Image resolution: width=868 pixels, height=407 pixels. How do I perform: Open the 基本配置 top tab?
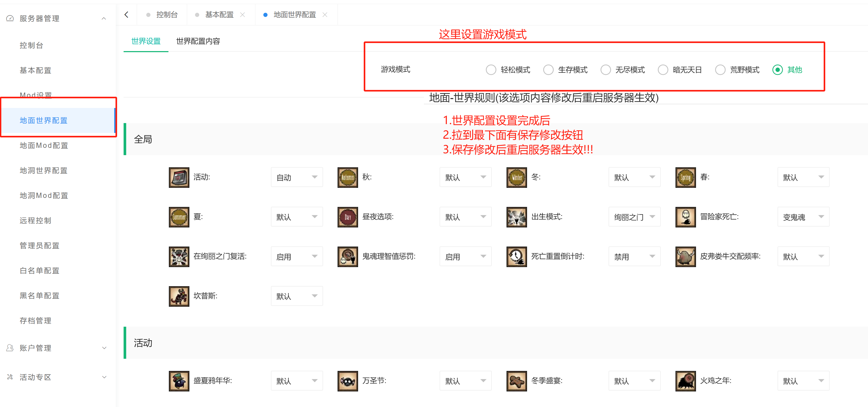[x=219, y=15]
